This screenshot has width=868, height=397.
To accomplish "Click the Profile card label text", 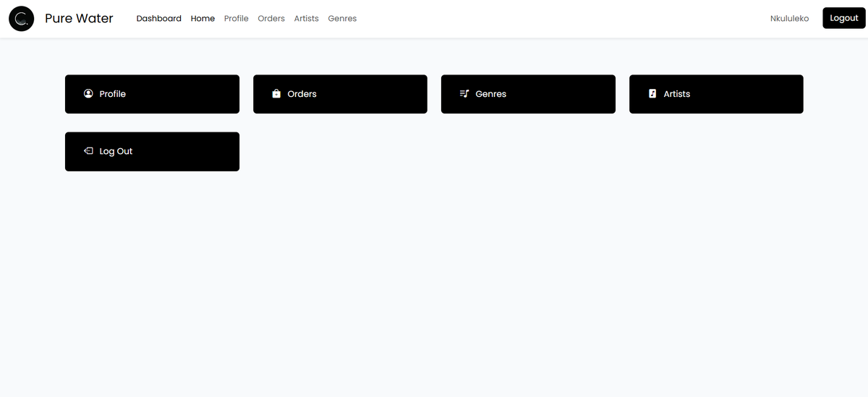I will pyautogui.click(x=113, y=94).
